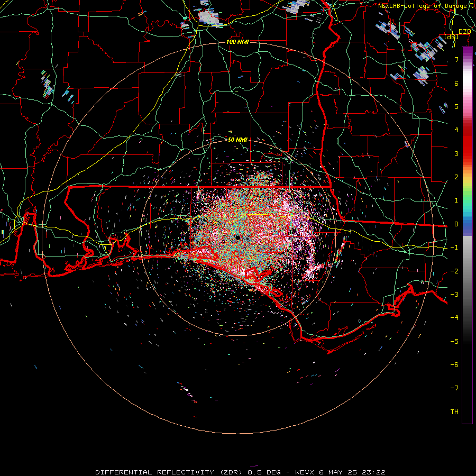This screenshot has width=476, height=476.
Task: Click the 100 NMI range ring label
Action: [x=237, y=42]
